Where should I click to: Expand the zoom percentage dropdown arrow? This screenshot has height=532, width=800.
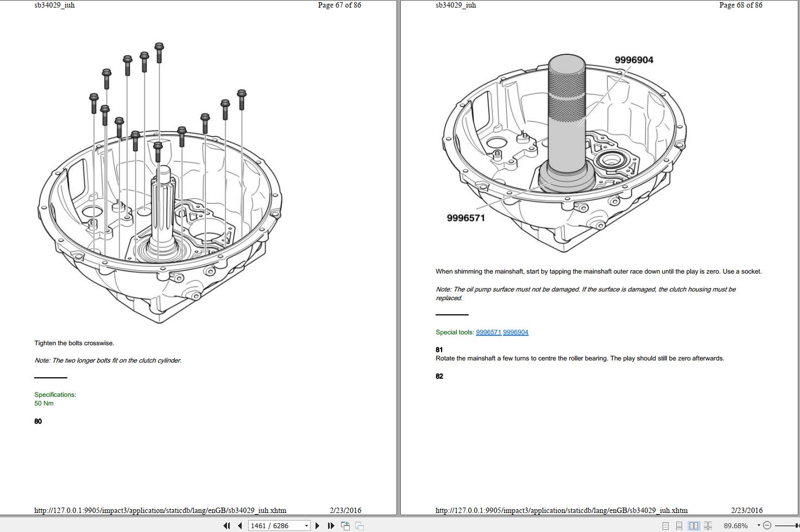759,525
